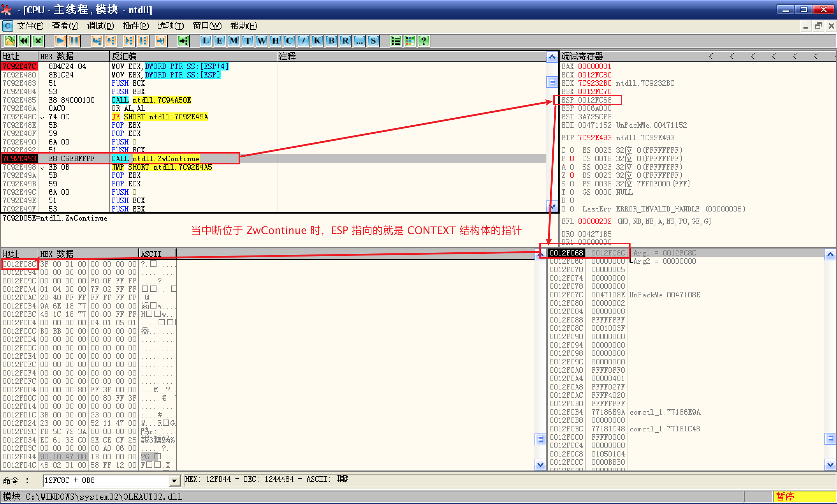The width and height of the screenshot is (837, 504).
Task: Open the appearance color grid icon
Action: (410, 41)
